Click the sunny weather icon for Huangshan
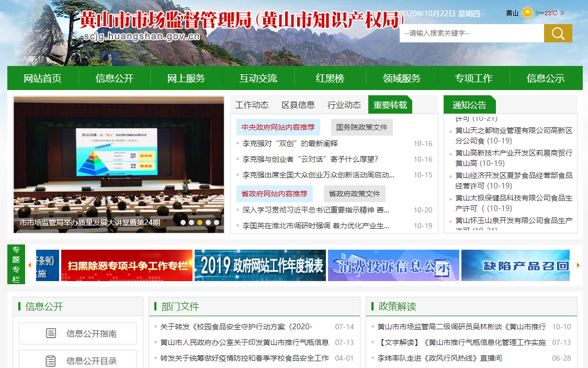 (527, 13)
